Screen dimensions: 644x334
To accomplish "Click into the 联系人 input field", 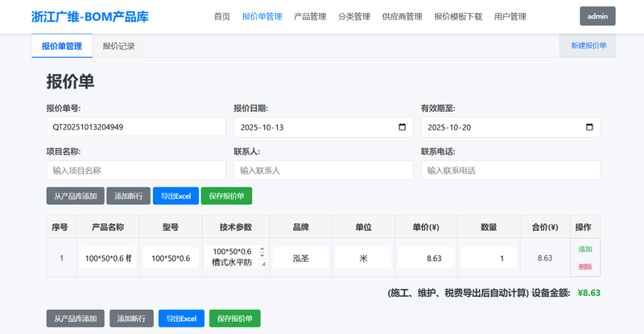I will 323,170.
